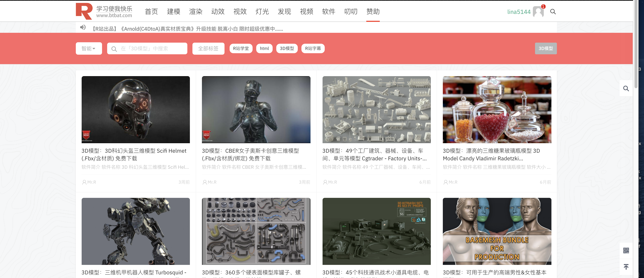This screenshot has height=278, width=644.
Task: Open the CBER female cyborg thumbnail
Action: [x=256, y=109]
